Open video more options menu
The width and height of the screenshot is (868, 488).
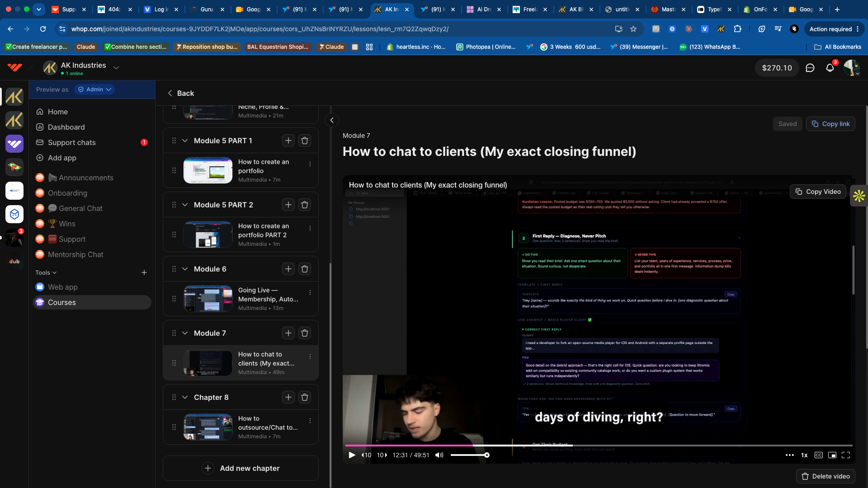coord(790,455)
